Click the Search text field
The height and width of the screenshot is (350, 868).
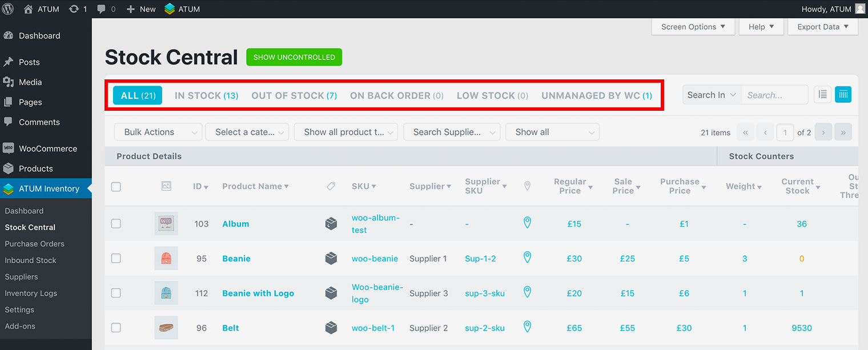click(x=774, y=95)
